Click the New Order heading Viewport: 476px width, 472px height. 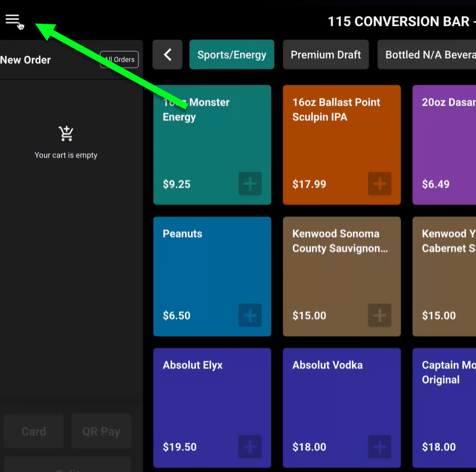[x=25, y=60]
